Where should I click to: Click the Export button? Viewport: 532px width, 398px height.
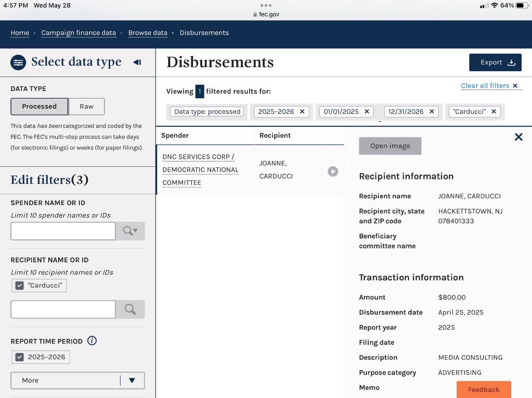pos(495,62)
